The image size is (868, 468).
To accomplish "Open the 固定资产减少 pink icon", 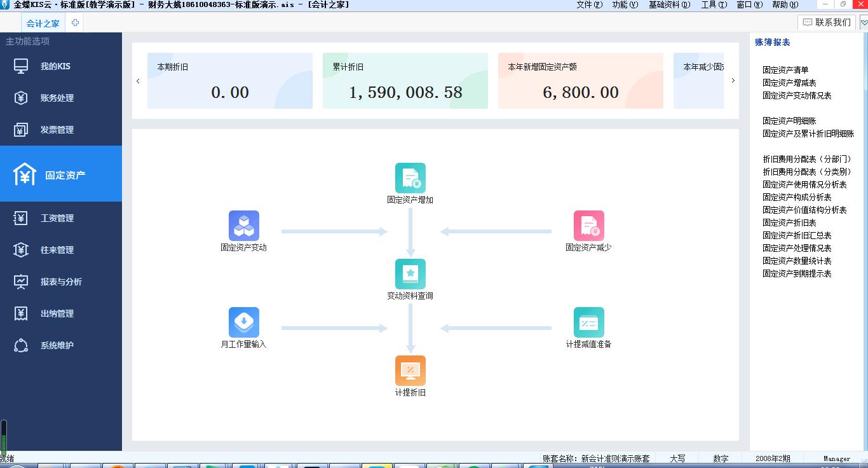I will tap(589, 226).
